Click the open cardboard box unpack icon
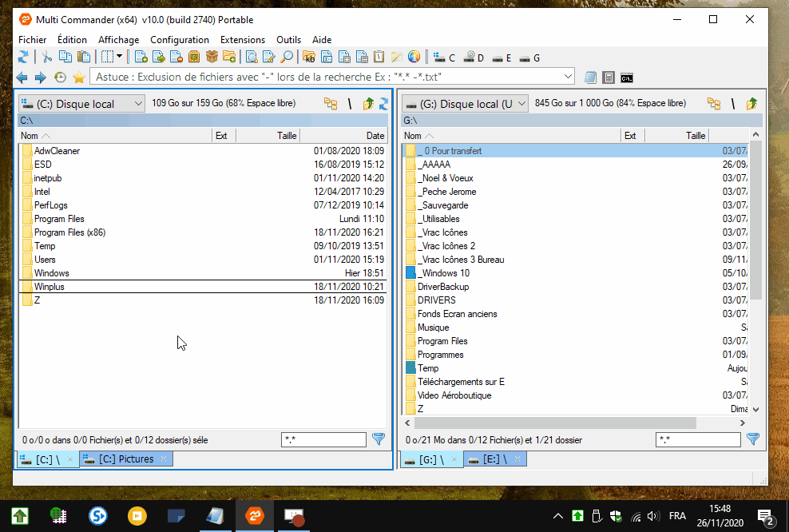 (x=212, y=58)
